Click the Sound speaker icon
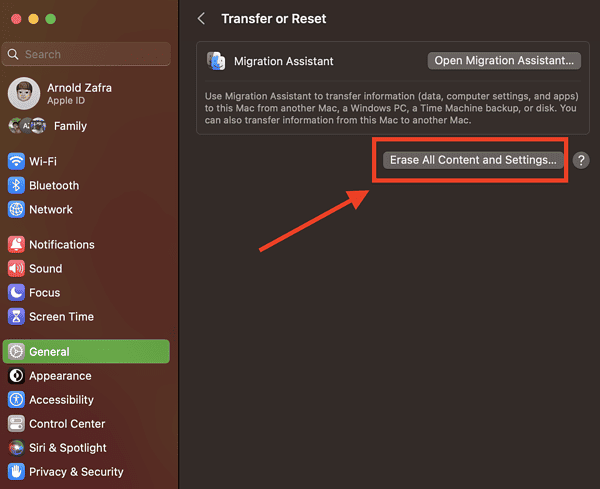This screenshot has width=600, height=489. coord(16,269)
